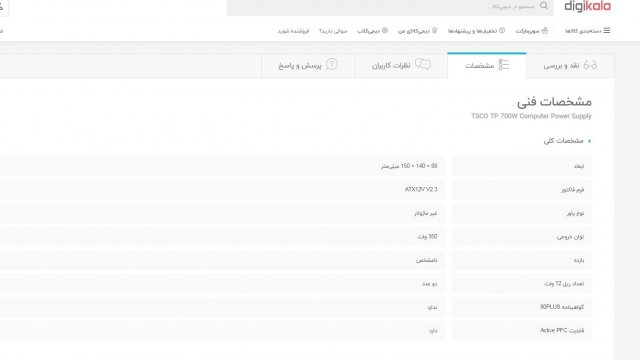The width and height of the screenshot is (640, 360).
Task: Click the تخفیف‌ها و پیشنهادها icon
Action: coord(502,31)
